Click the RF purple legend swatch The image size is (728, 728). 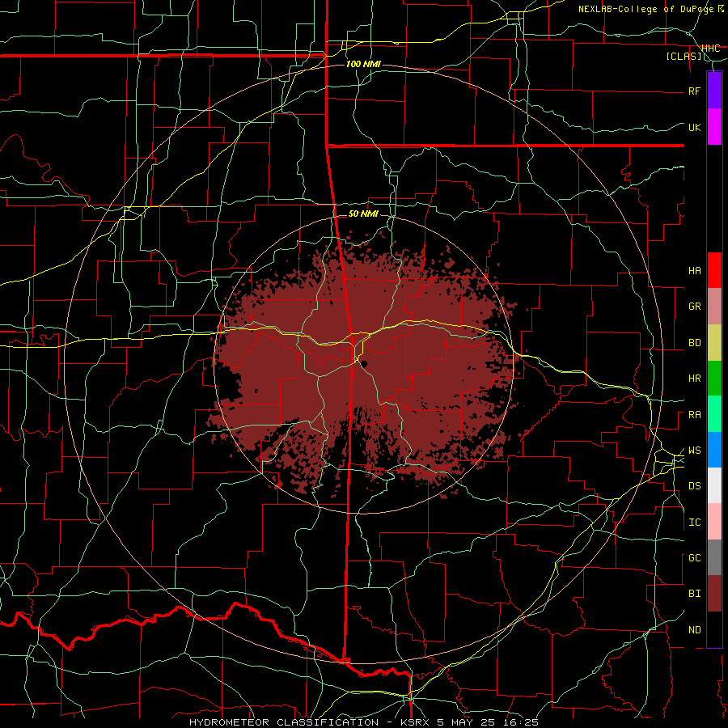(714, 91)
